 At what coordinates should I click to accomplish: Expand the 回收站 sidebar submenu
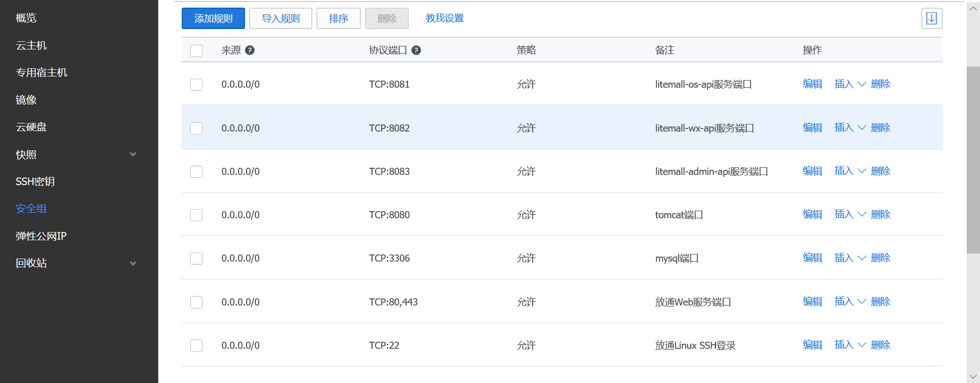tap(133, 263)
